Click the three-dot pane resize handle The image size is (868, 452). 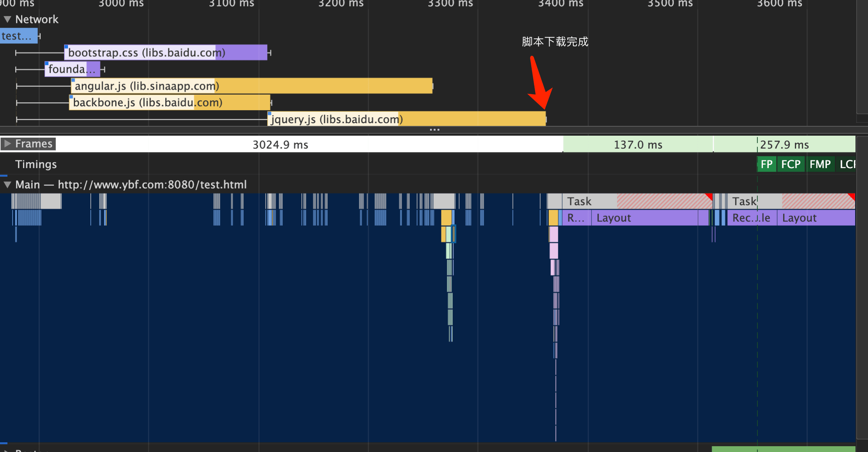(x=434, y=130)
